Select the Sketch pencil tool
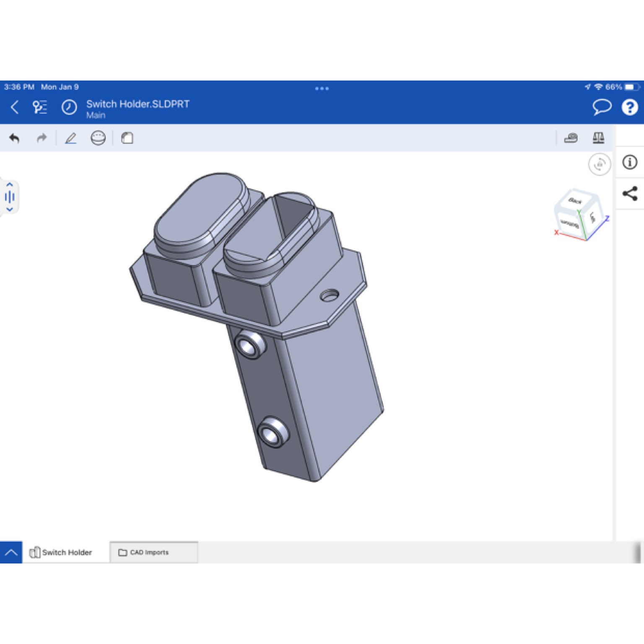The image size is (644, 644). (x=70, y=138)
